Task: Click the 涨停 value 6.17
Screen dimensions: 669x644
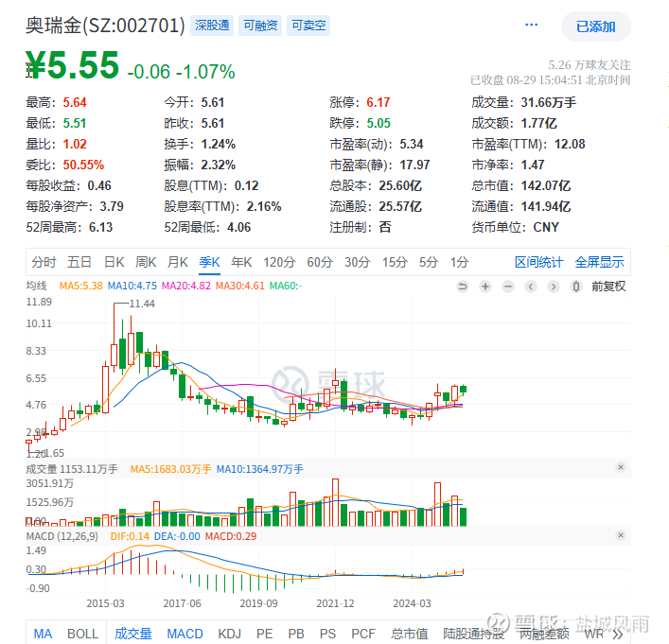Action: coord(378,102)
